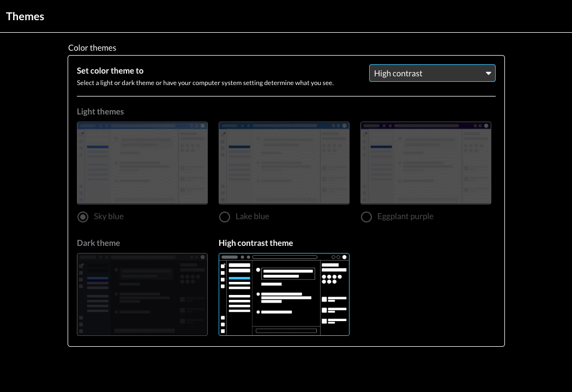Click the "Color themes" section label

pos(92,48)
